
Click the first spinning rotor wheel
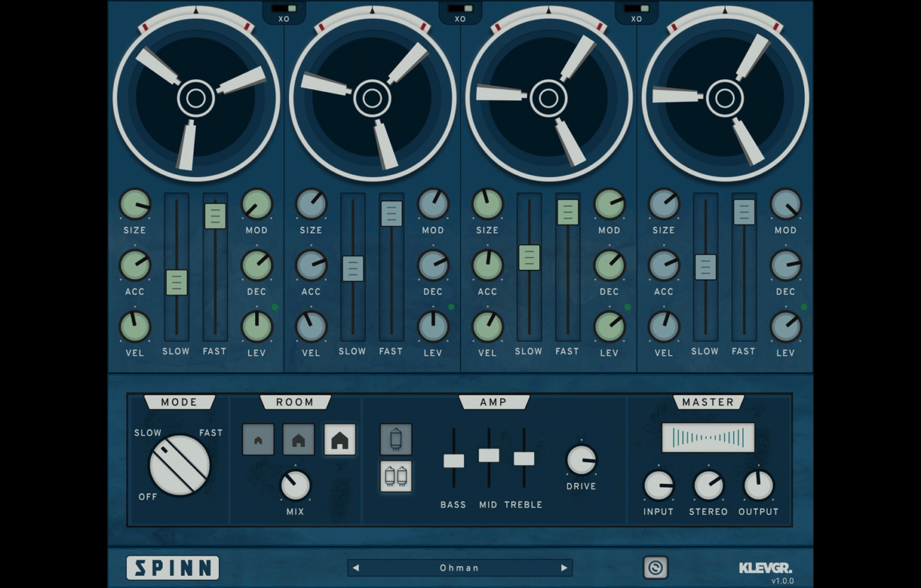click(x=196, y=98)
